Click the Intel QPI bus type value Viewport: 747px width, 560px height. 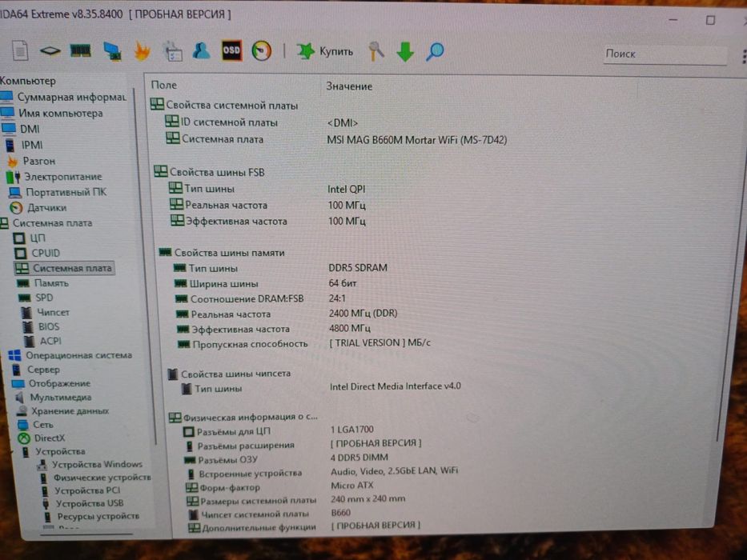(x=347, y=189)
